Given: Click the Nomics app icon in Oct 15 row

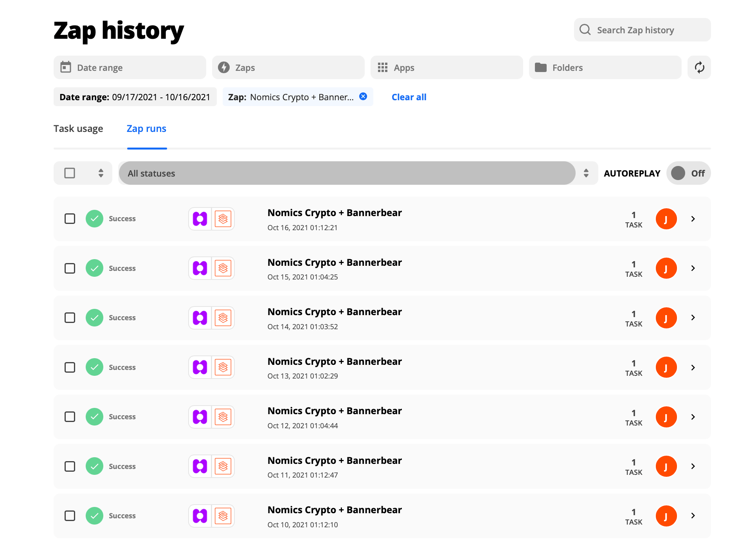Looking at the screenshot, I should (200, 268).
